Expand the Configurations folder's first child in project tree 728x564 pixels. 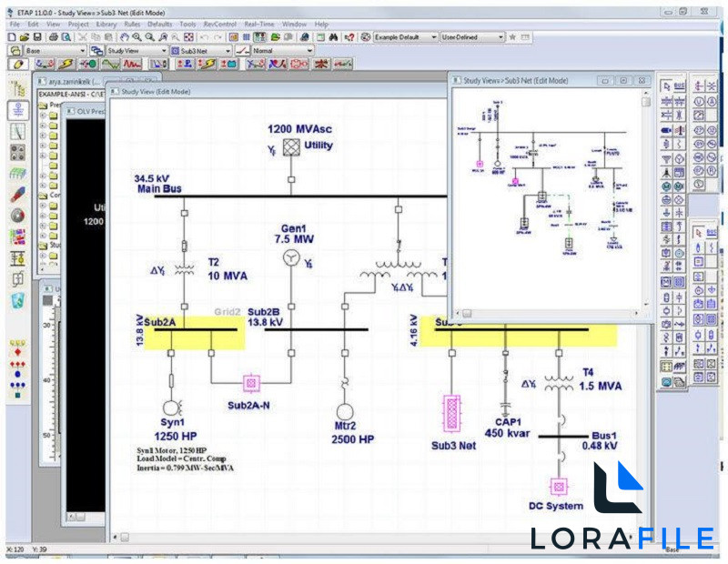click(43, 206)
